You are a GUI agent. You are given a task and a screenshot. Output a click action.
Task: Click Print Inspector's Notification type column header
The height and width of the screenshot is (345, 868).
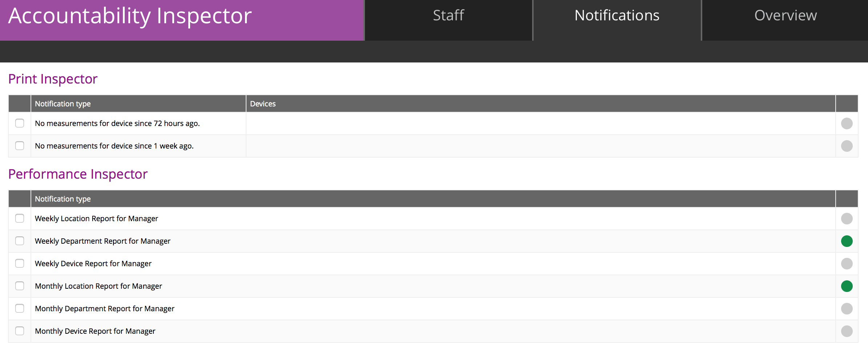138,104
